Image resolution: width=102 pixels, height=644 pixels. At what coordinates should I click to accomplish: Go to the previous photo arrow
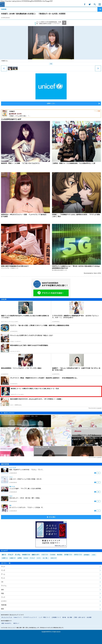click(x=4, y=68)
